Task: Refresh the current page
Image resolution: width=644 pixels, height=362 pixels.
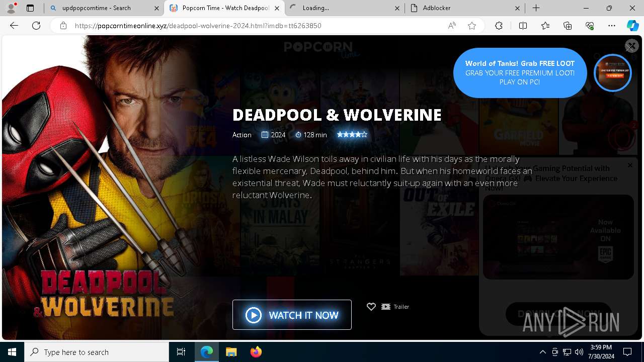Action: pos(36,26)
